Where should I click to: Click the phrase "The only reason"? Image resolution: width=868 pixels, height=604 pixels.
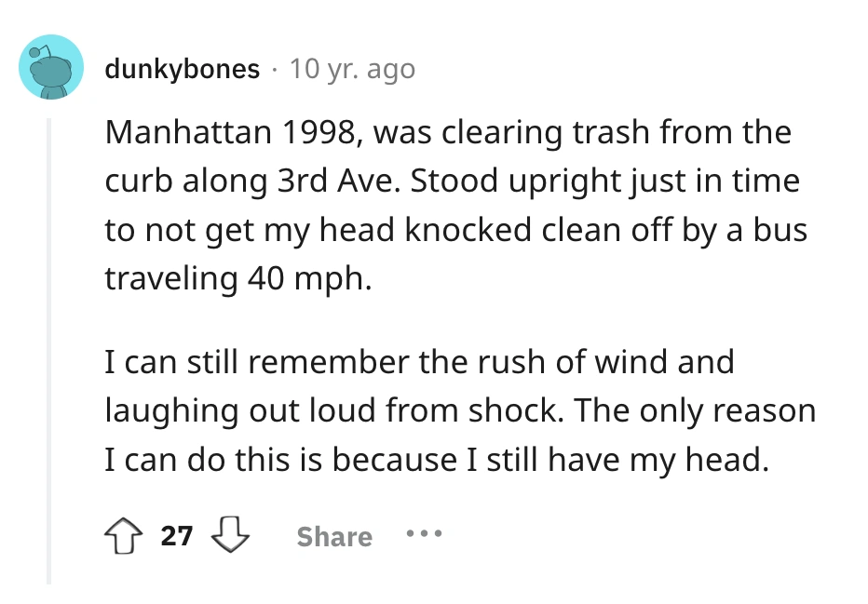(692, 410)
